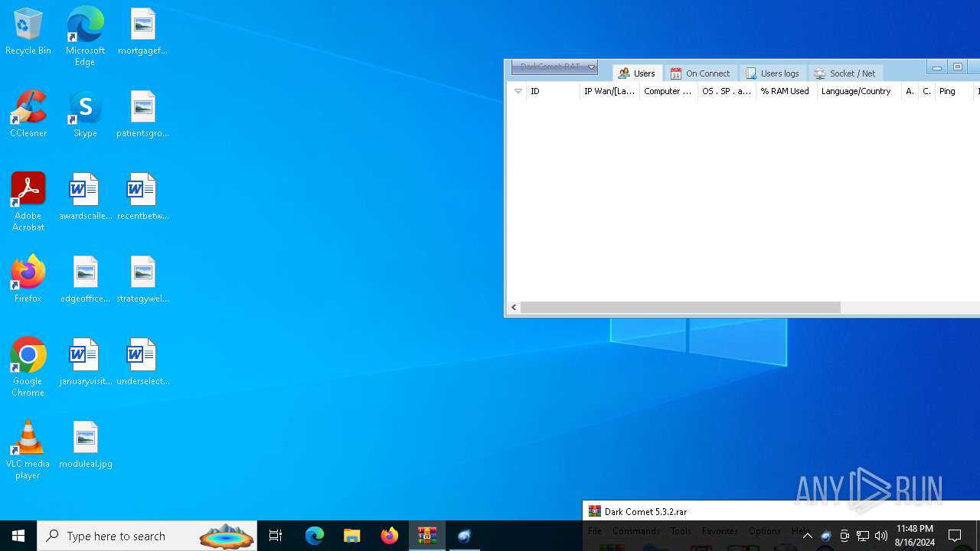Open the CCleaner desktop shortcut
The image size is (980, 551).
28,115
